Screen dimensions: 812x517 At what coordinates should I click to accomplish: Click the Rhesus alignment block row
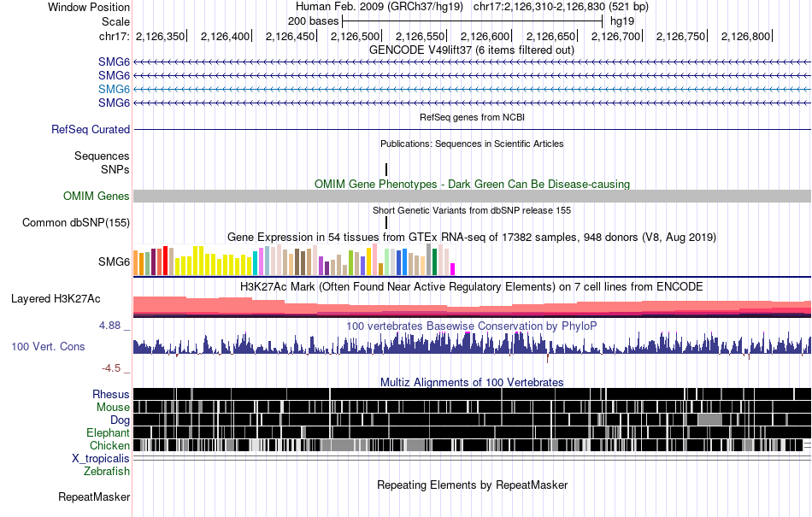tap(473, 394)
